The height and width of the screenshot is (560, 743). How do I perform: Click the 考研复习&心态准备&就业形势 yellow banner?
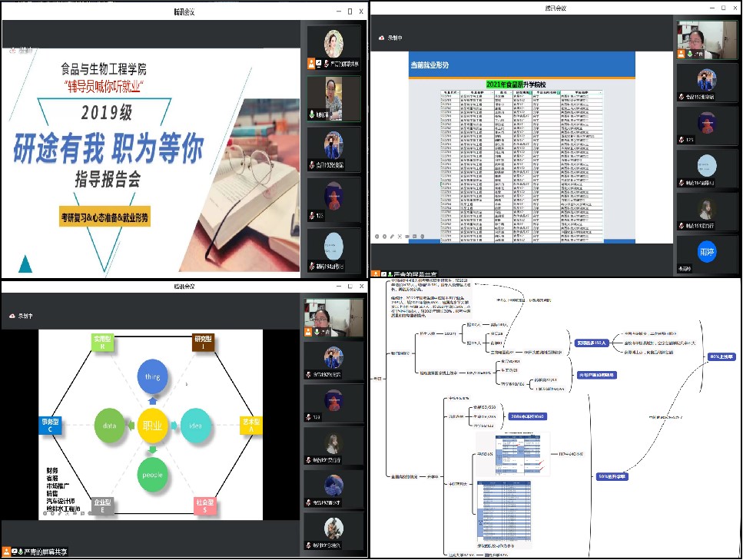coord(107,218)
